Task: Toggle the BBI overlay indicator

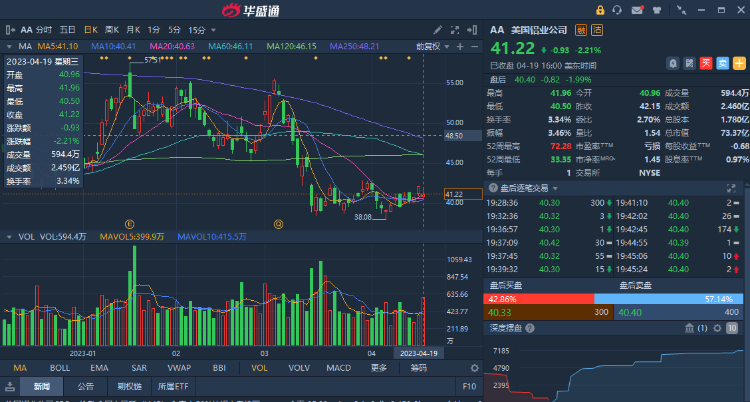Action: (x=219, y=368)
